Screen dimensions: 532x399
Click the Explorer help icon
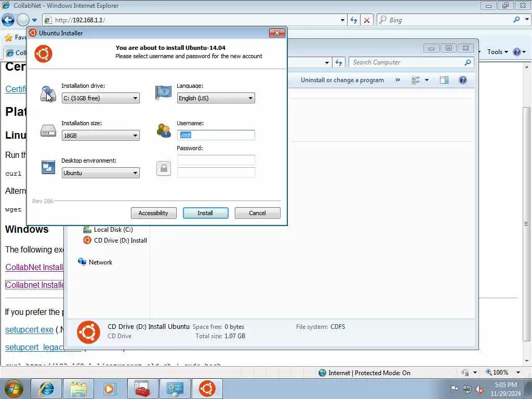pos(462,80)
